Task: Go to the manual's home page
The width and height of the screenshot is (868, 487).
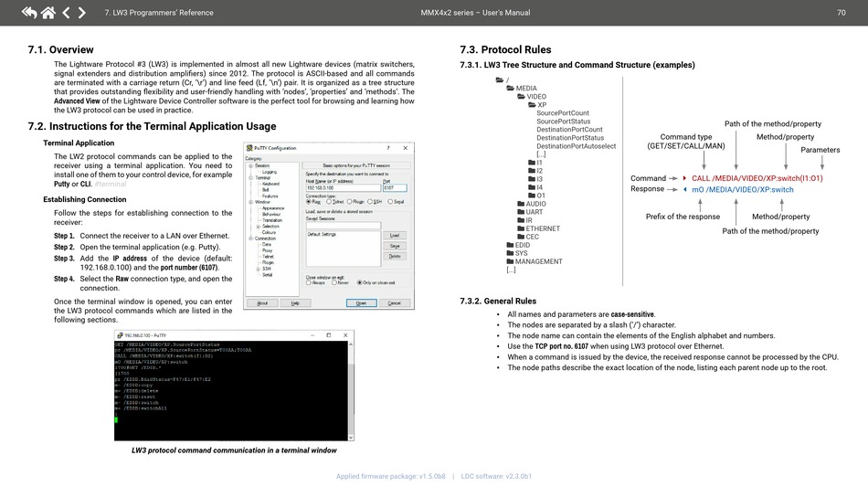Action: click(x=48, y=13)
